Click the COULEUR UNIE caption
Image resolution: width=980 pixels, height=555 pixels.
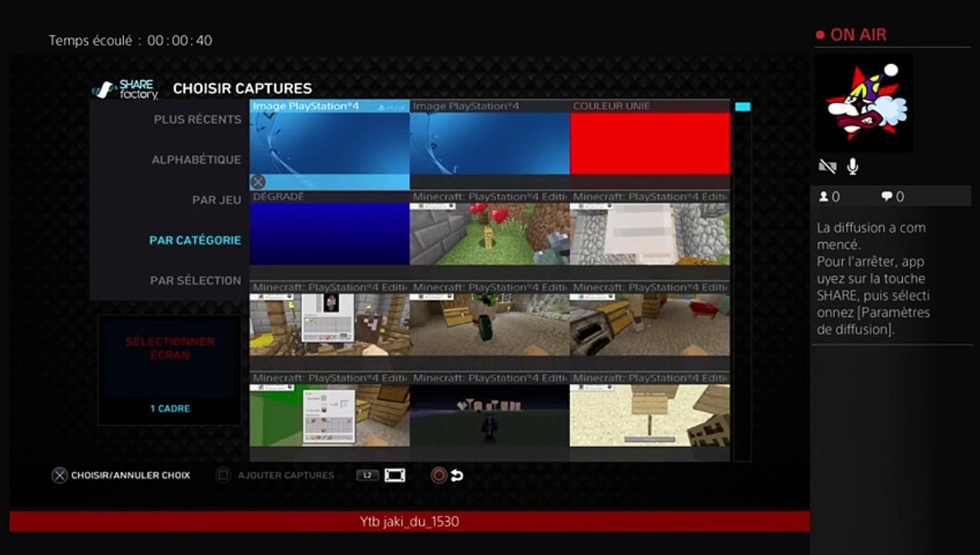[612, 106]
